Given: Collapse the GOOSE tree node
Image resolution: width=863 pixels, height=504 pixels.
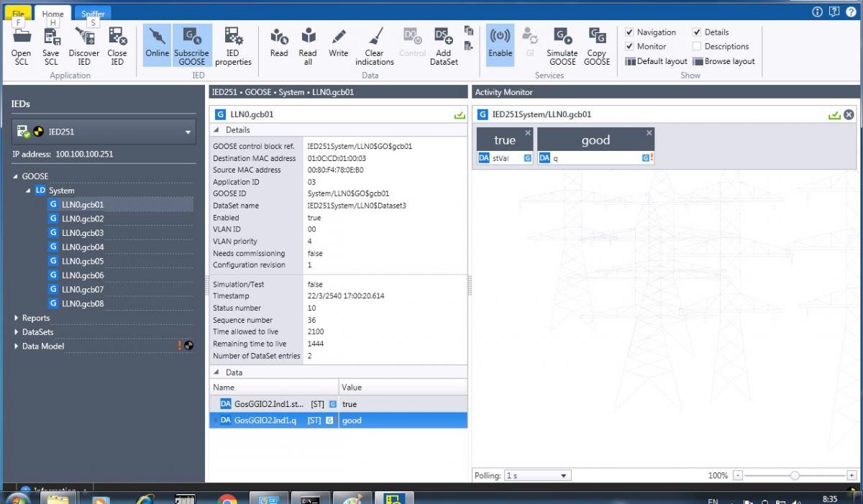Looking at the screenshot, I should [16, 176].
